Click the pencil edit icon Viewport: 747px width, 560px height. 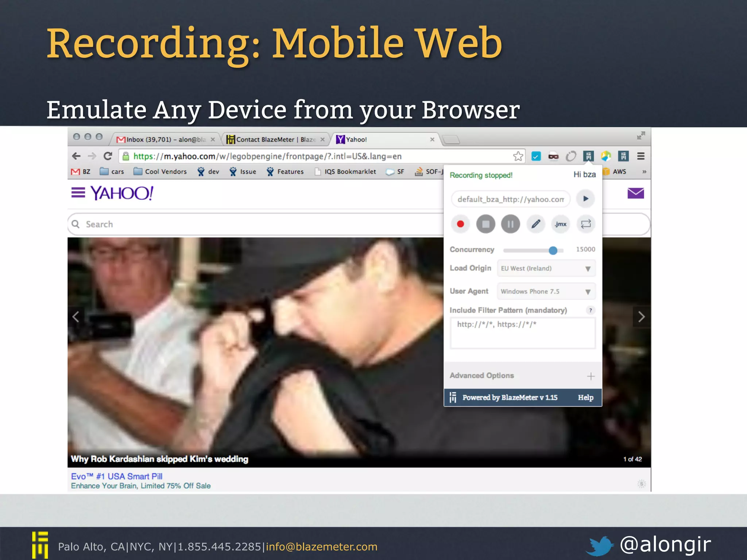click(x=535, y=224)
